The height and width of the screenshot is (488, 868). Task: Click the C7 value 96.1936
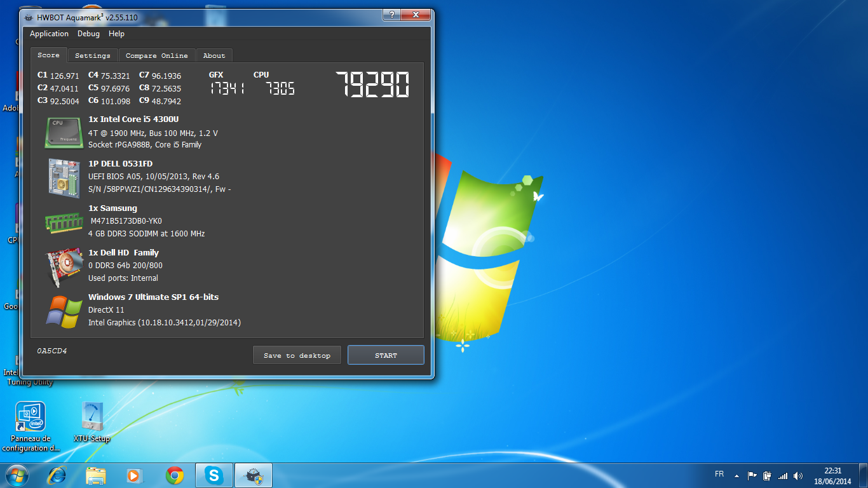(x=166, y=76)
